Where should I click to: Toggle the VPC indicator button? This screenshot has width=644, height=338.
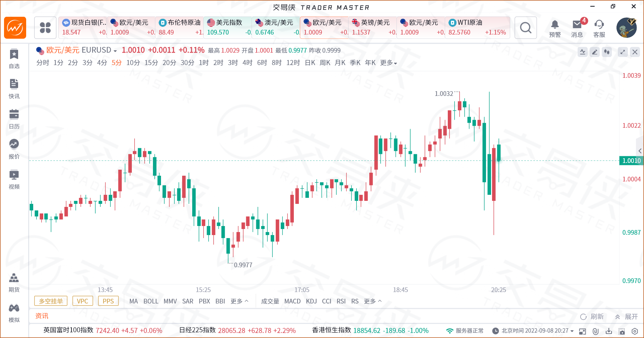tap(83, 301)
